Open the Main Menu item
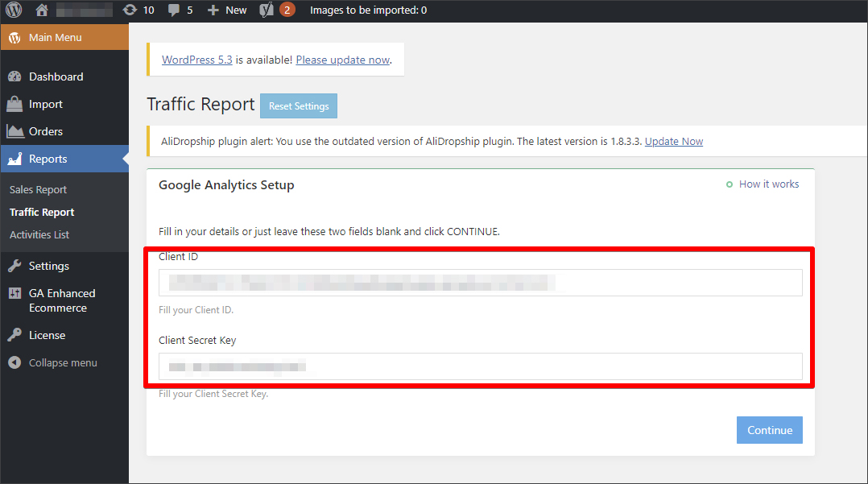This screenshot has height=484, width=868. click(x=64, y=38)
